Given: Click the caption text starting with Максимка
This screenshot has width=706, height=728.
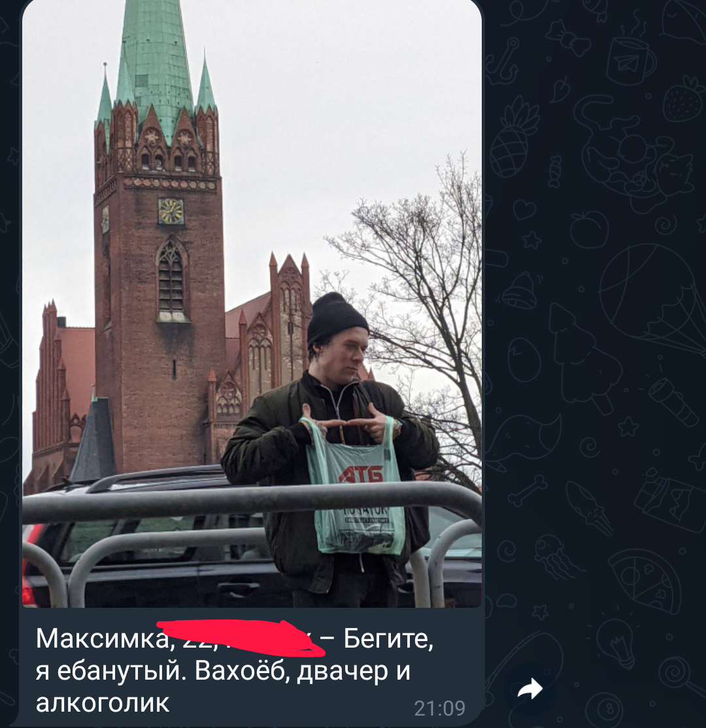Looking at the screenshot, I should pyautogui.click(x=235, y=671).
